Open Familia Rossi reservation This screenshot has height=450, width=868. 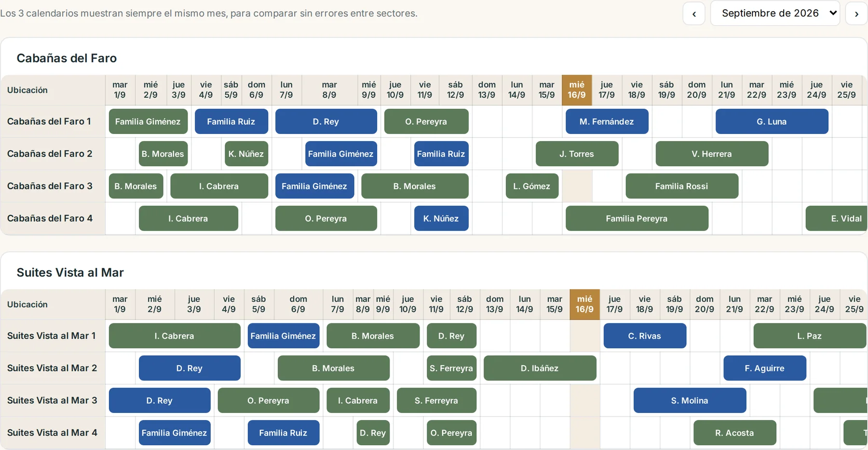point(682,186)
